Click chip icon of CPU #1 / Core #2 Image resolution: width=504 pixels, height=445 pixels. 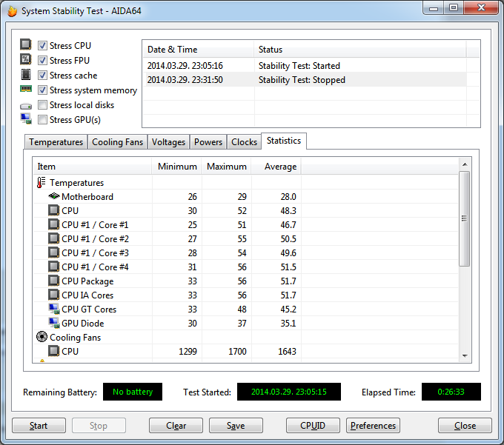coord(53,238)
